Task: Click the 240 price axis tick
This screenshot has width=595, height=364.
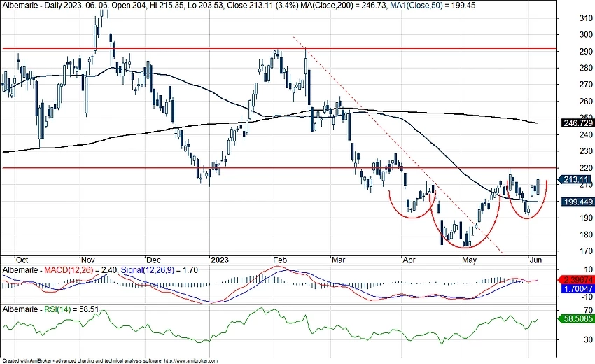Action: tap(586, 134)
